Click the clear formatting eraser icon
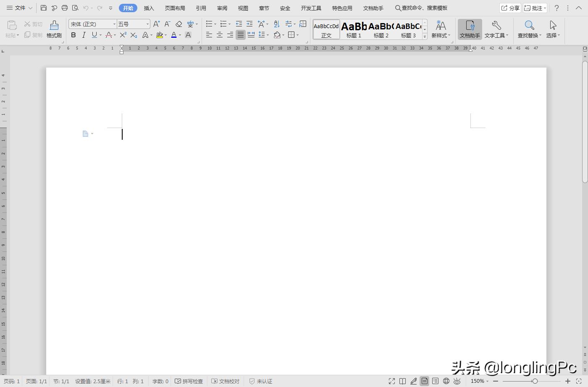This screenshot has width=588, height=387. pos(178,24)
